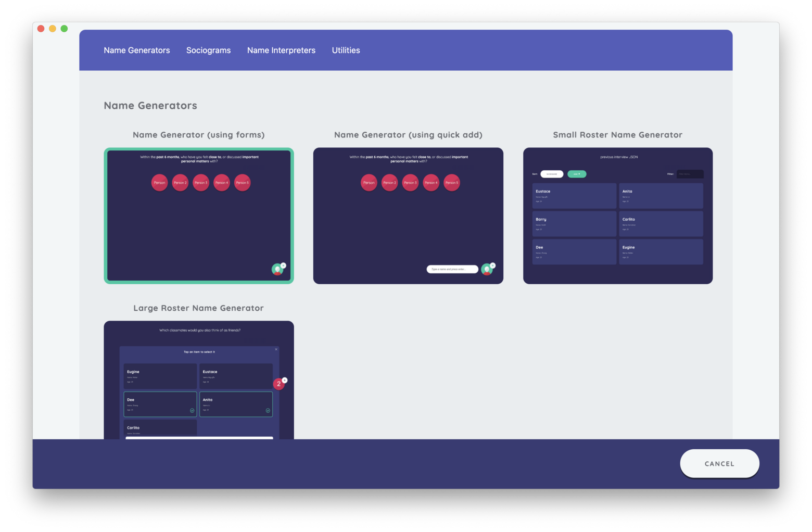Switch to the Name Interpreters tab
This screenshot has width=812, height=532.
(281, 50)
